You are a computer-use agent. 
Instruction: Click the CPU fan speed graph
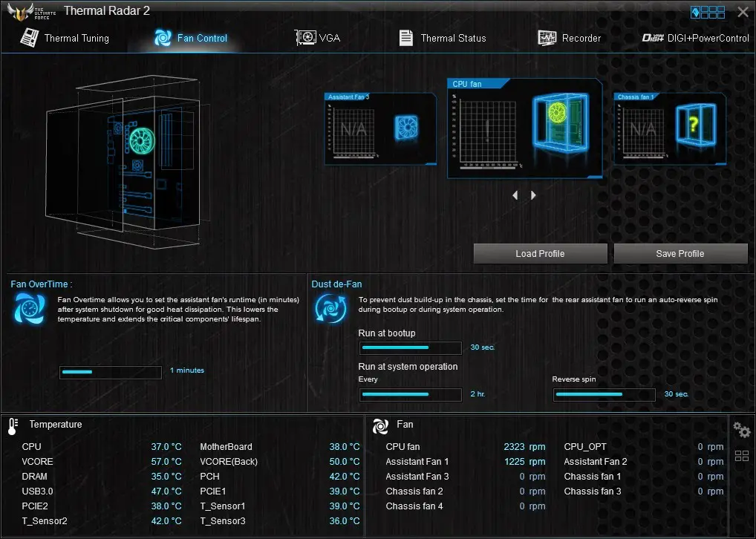point(487,133)
